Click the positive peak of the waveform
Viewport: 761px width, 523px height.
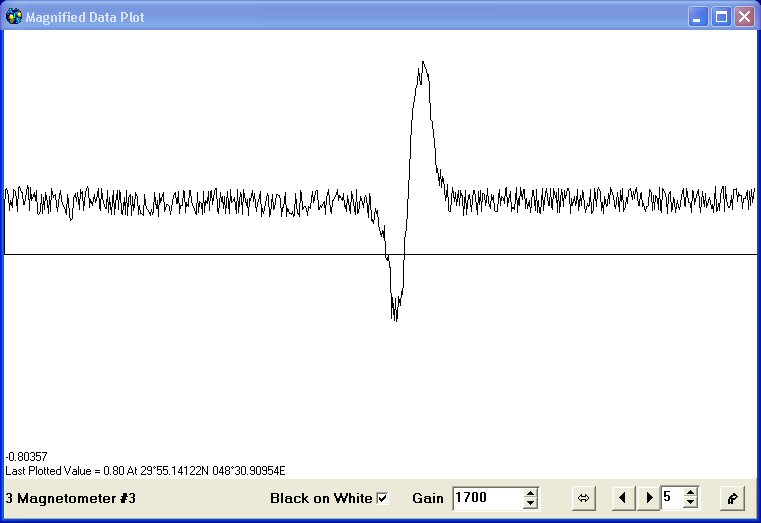pos(423,63)
